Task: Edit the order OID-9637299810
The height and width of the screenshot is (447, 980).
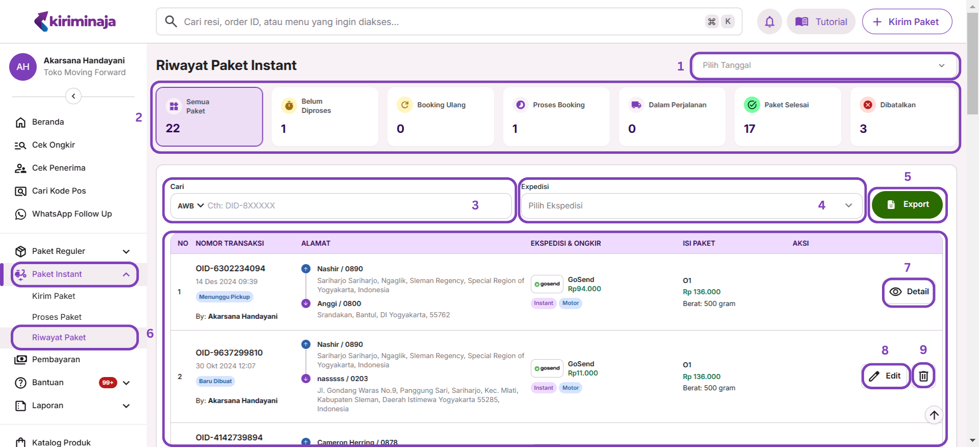Action: (x=886, y=376)
